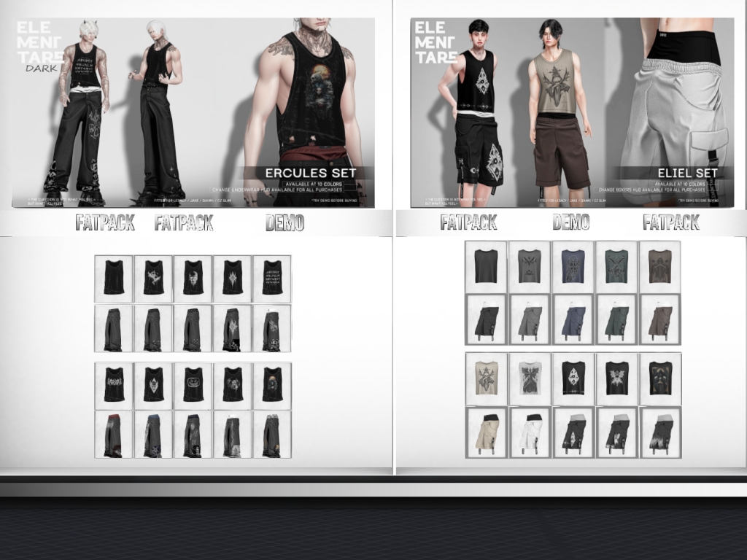Click the DEMO button under Eliel Set
This screenshot has height=560, width=747.
click(571, 222)
